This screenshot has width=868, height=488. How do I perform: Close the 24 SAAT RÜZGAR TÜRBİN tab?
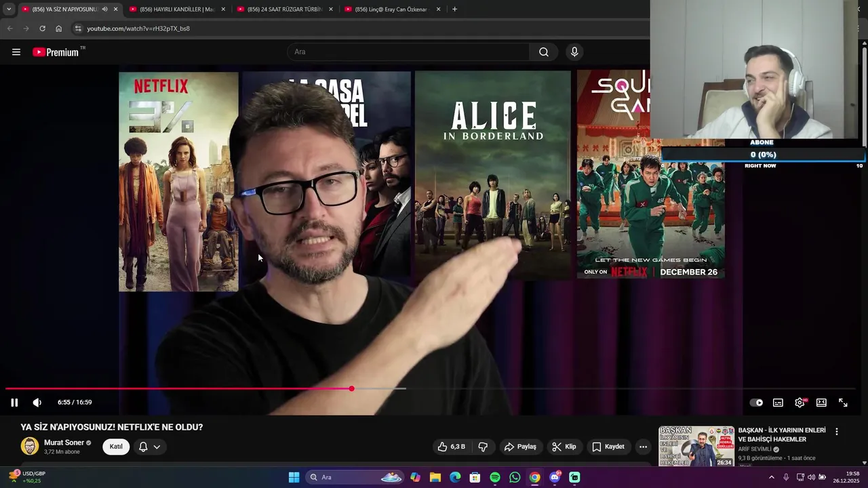[331, 9]
